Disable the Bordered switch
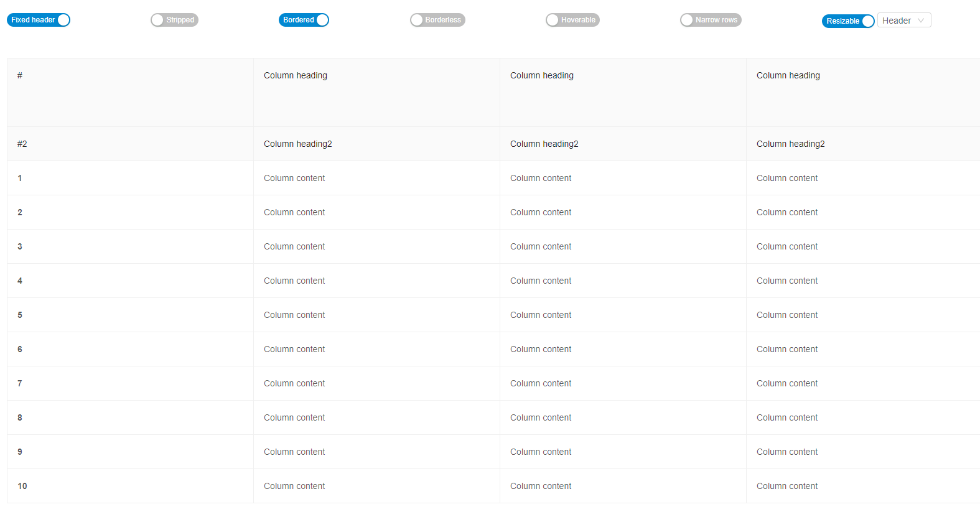 304,20
